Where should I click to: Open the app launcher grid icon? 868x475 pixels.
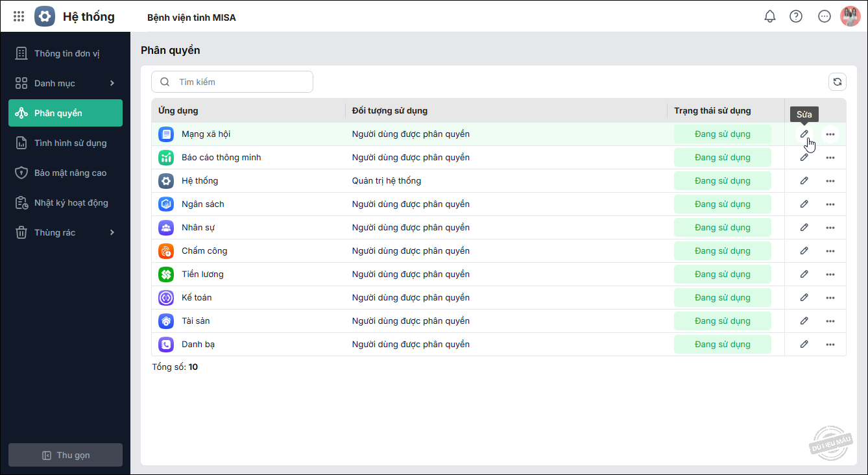(x=19, y=17)
